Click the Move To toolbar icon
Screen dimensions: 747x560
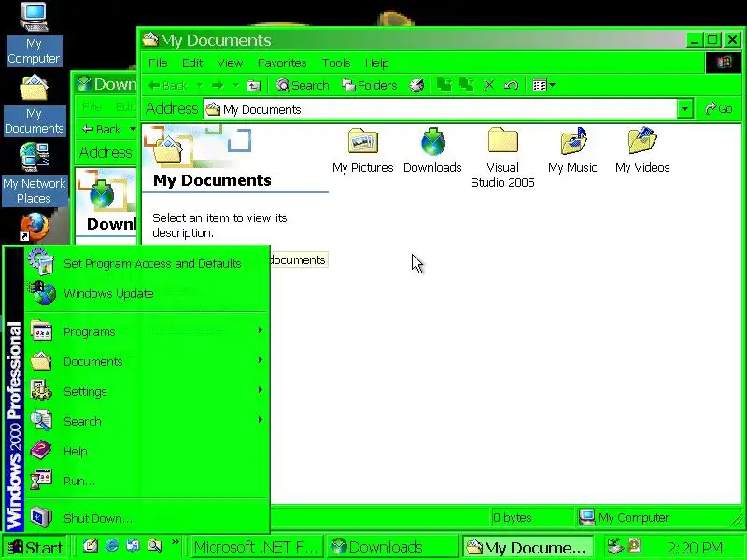pyautogui.click(x=444, y=85)
